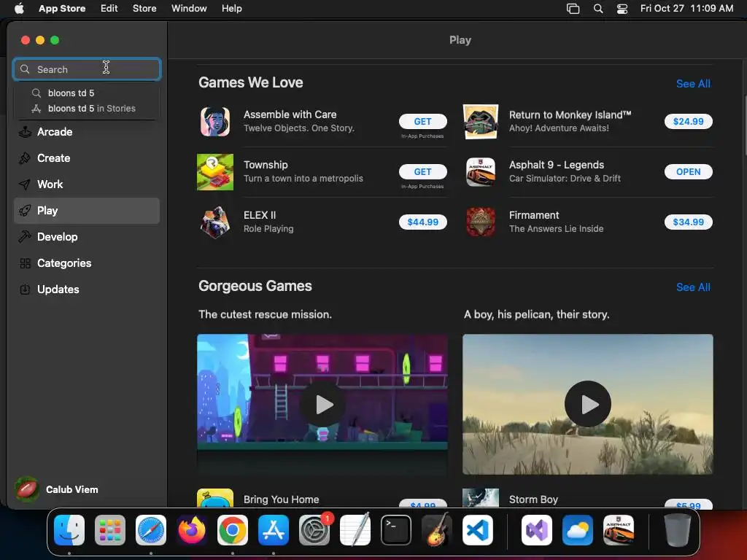Open the Edit menu

[x=109, y=9]
